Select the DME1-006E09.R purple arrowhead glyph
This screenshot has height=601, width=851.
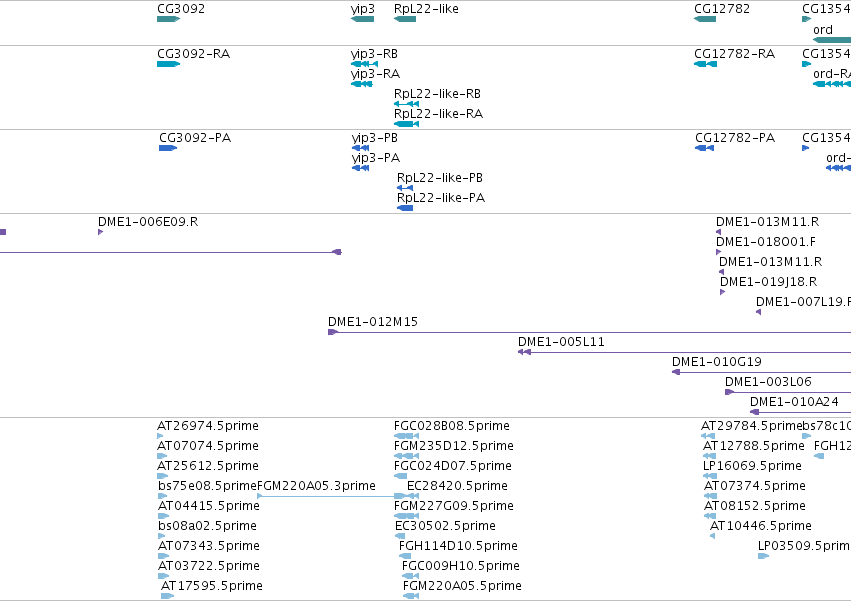click(x=100, y=232)
